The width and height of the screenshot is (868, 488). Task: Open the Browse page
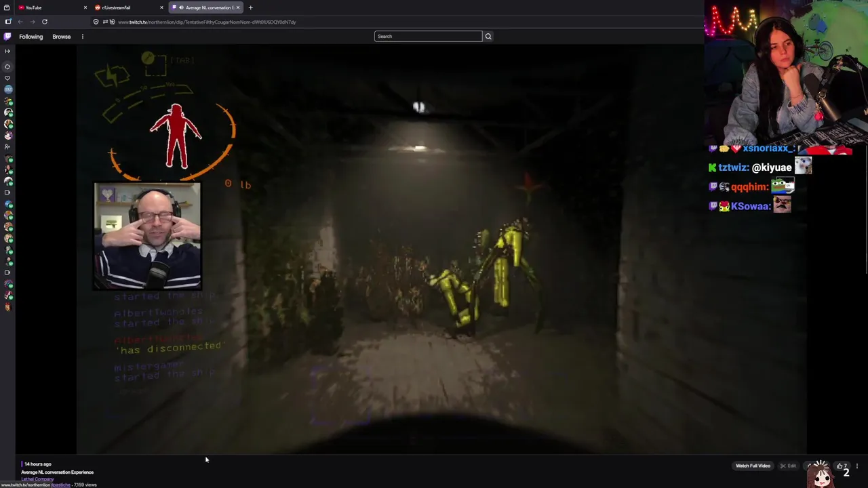click(61, 37)
